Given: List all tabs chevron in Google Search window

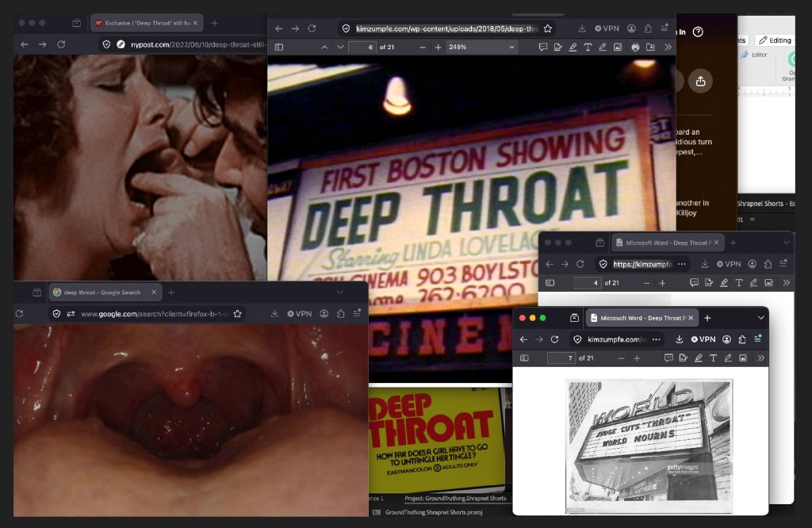Looking at the screenshot, I should coord(339,293).
